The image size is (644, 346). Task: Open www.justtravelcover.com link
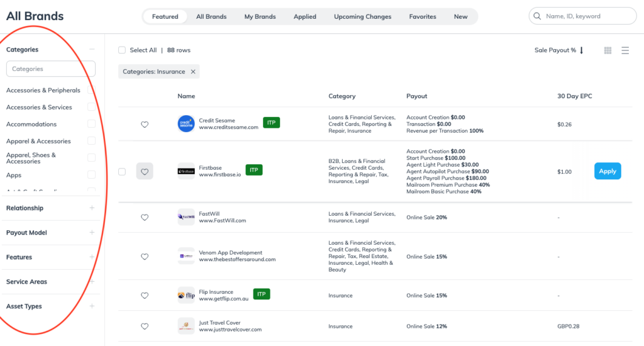(x=230, y=330)
